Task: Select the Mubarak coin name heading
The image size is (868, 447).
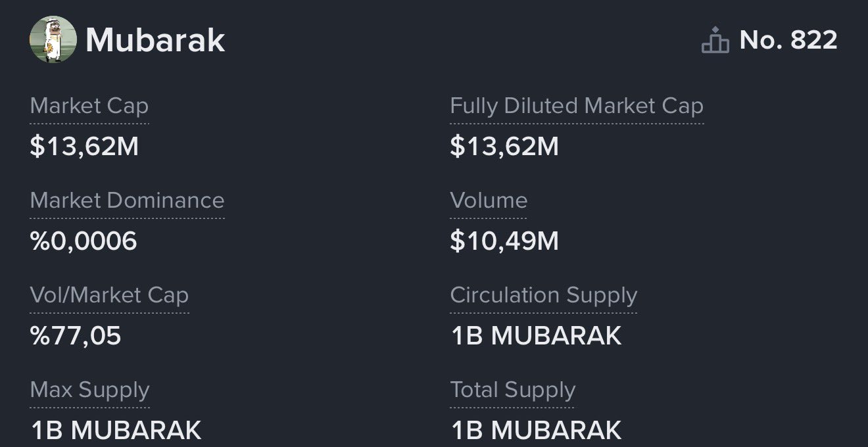Action: pyautogui.click(x=155, y=40)
